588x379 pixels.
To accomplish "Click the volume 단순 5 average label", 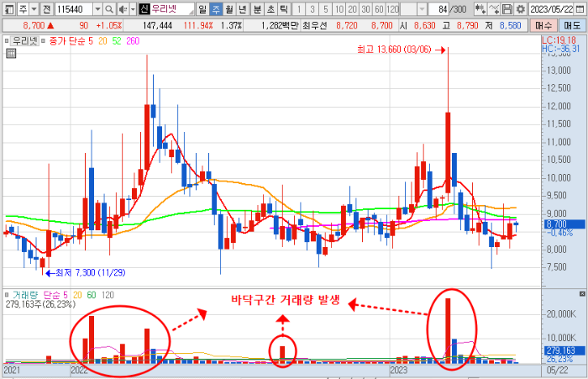I will 55,295.
